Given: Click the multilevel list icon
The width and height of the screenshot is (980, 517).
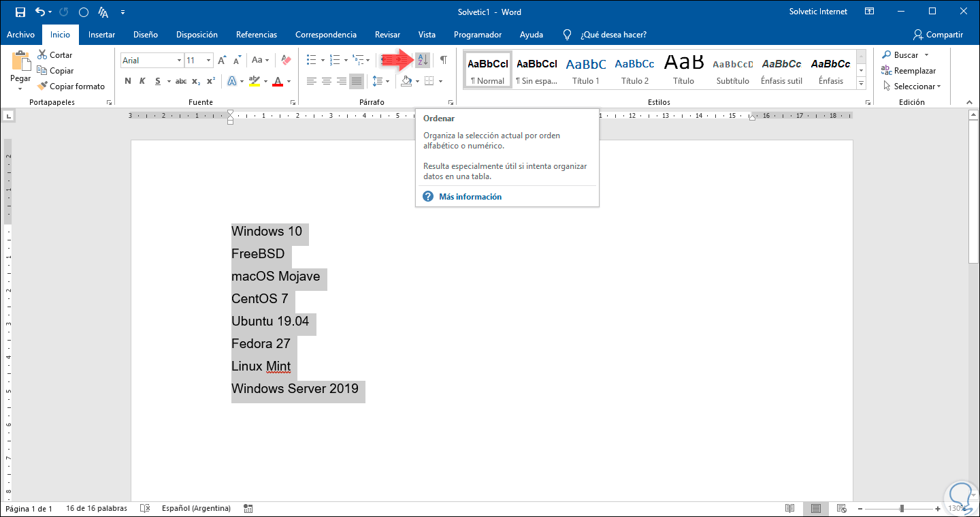Looking at the screenshot, I should (357, 61).
